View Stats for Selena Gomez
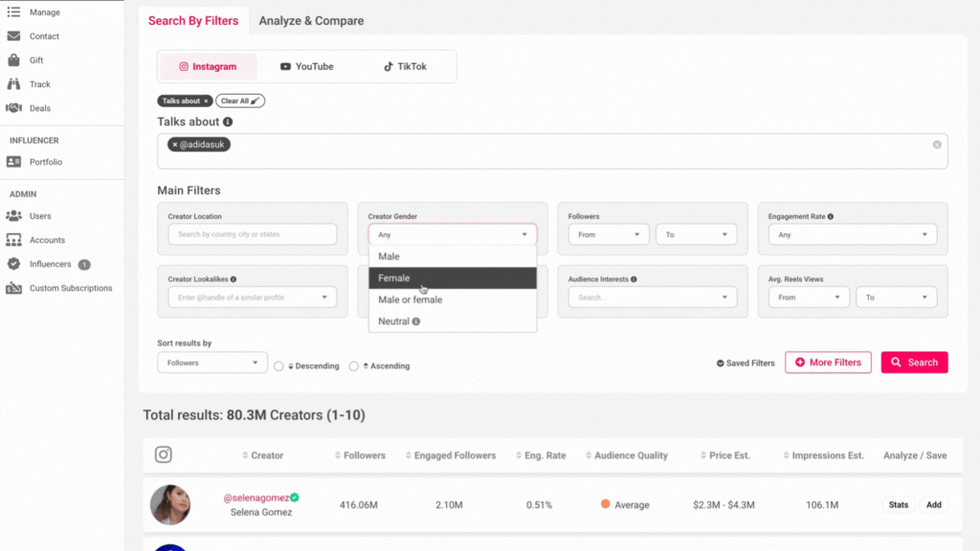The image size is (980, 551). tap(898, 504)
